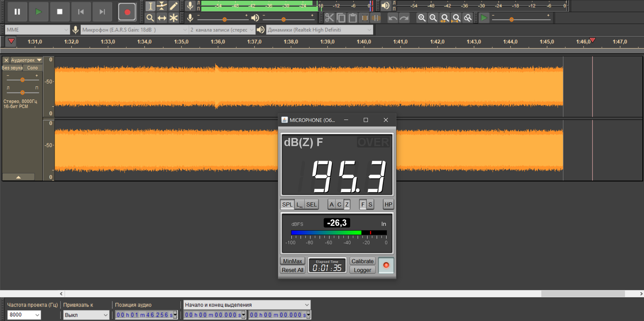
Task: Open the Частота проекта rate dropdown
Action: click(24, 315)
